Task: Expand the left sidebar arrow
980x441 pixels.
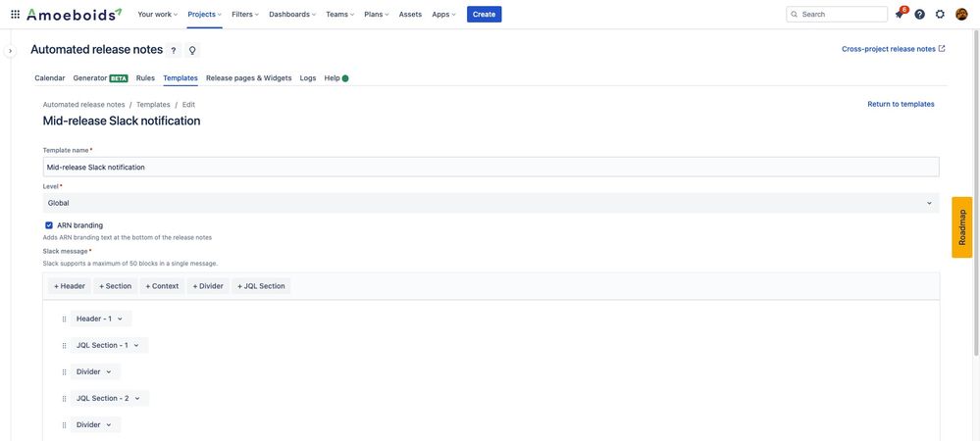Action: click(x=10, y=51)
